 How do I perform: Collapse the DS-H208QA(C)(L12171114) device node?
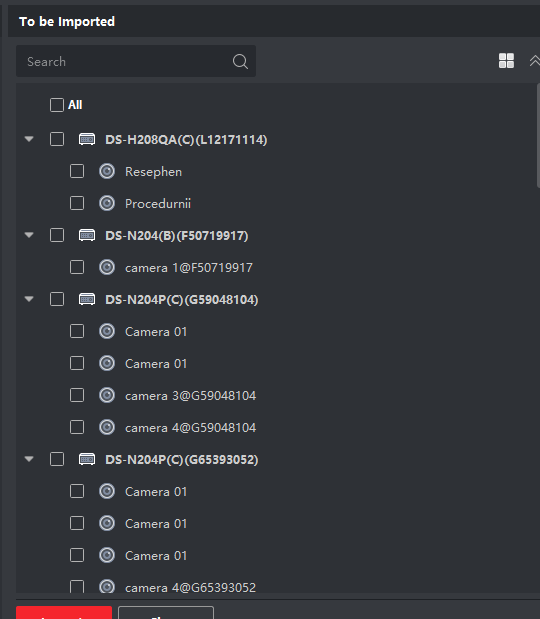tap(29, 139)
